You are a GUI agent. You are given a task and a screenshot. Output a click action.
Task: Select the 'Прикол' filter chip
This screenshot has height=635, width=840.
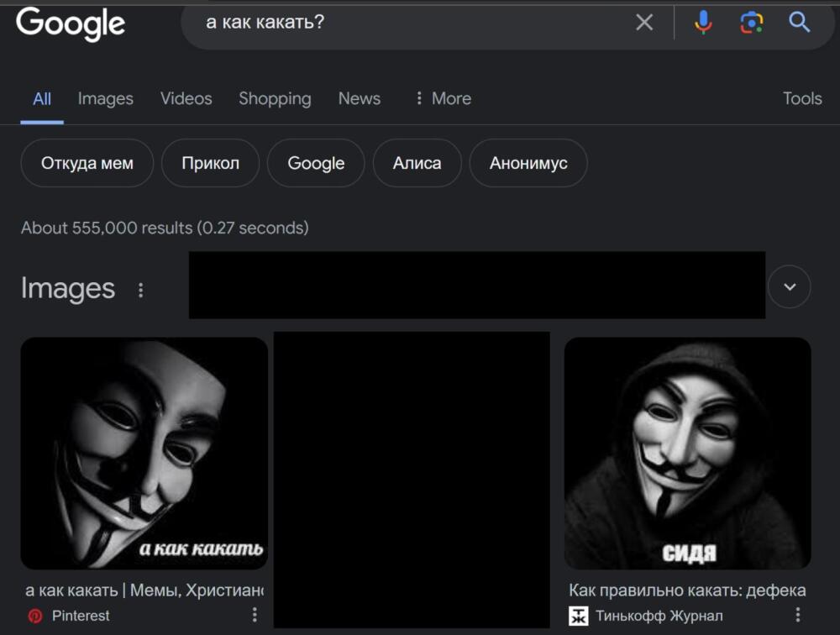click(x=211, y=163)
